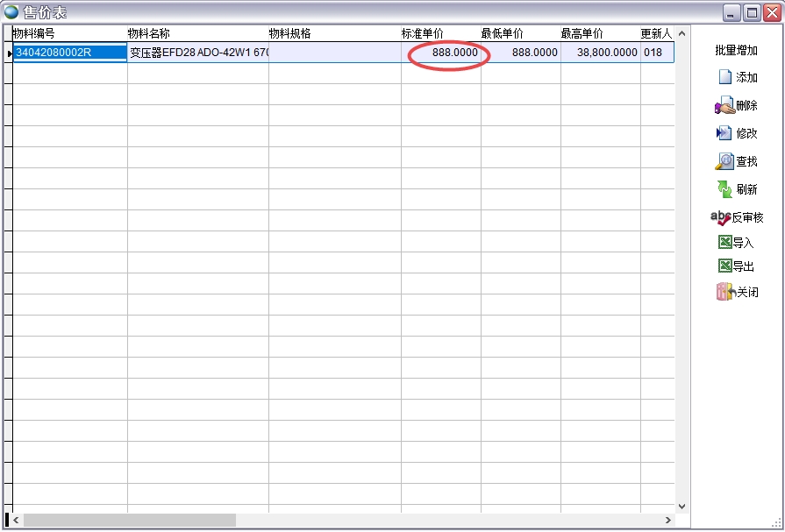This screenshot has width=785, height=532.
Task: Click the 关闭 (Close) door icon
Action: click(724, 293)
